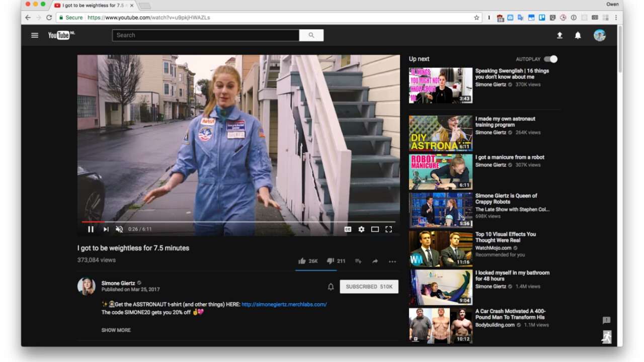Click the search magnifier button
This screenshot has height=362, width=644.
[311, 35]
